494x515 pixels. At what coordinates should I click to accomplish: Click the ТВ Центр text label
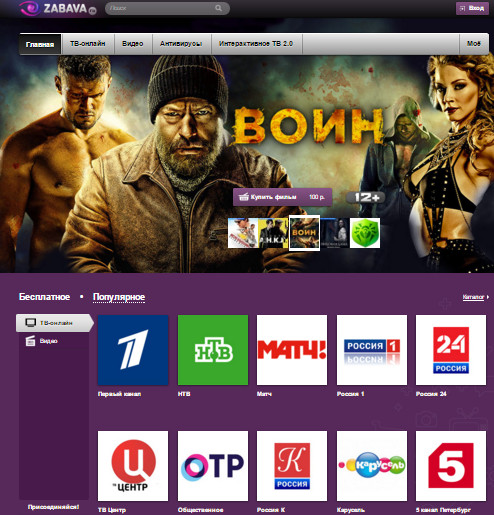[x=112, y=510]
